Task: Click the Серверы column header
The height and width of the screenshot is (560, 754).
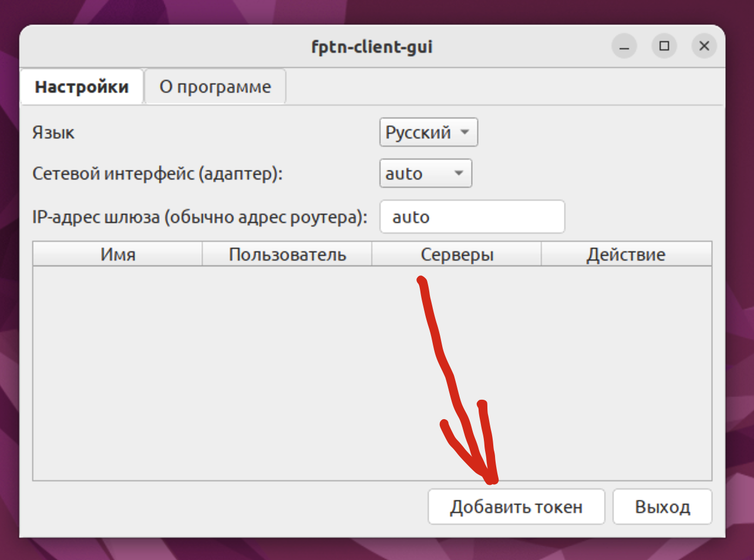Action: (456, 254)
